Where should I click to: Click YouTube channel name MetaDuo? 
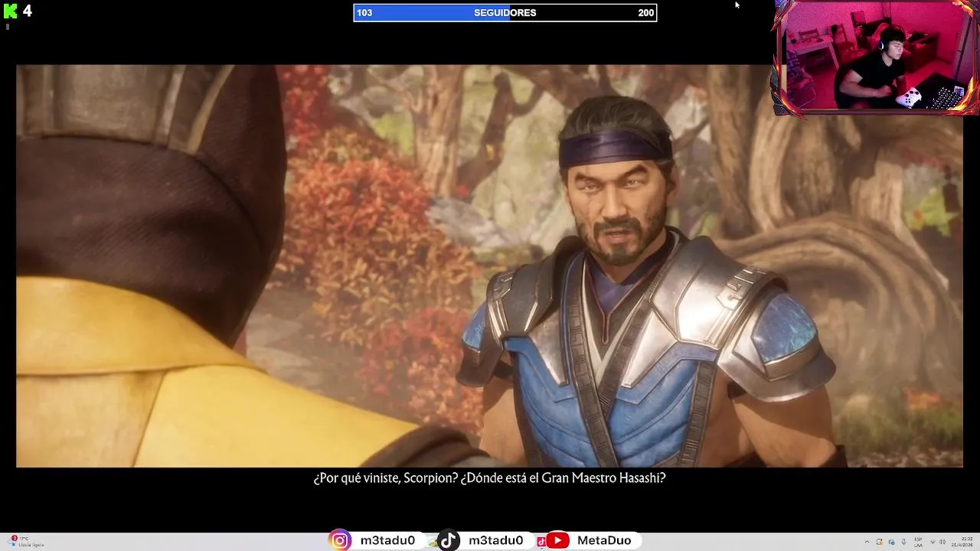(x=604, y=540)
